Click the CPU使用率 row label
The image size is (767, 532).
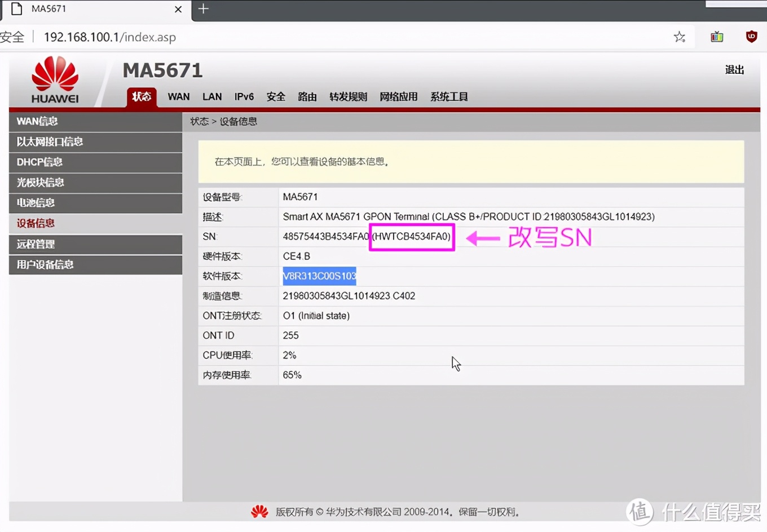[x=227, y=356]
